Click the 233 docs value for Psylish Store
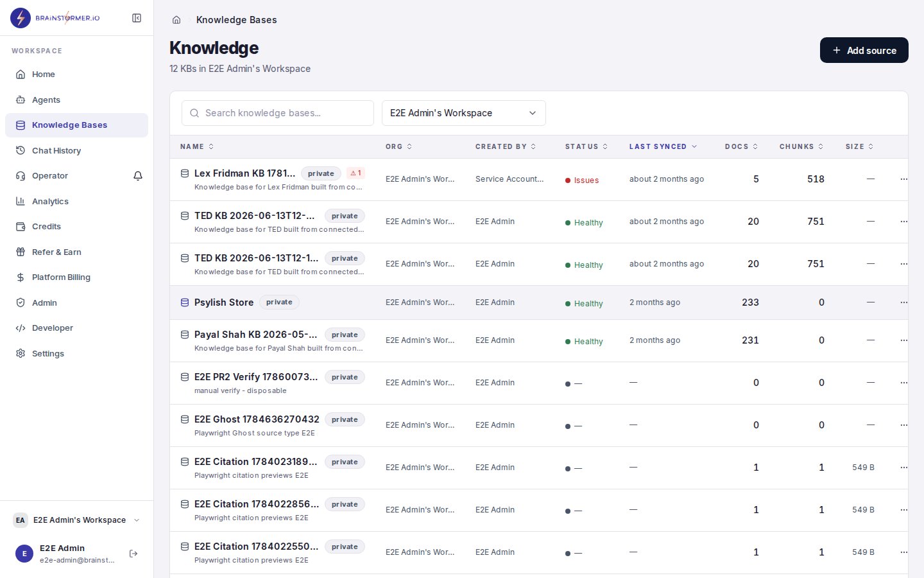Viewport: 924px width, 578px height. pos(750,302)
